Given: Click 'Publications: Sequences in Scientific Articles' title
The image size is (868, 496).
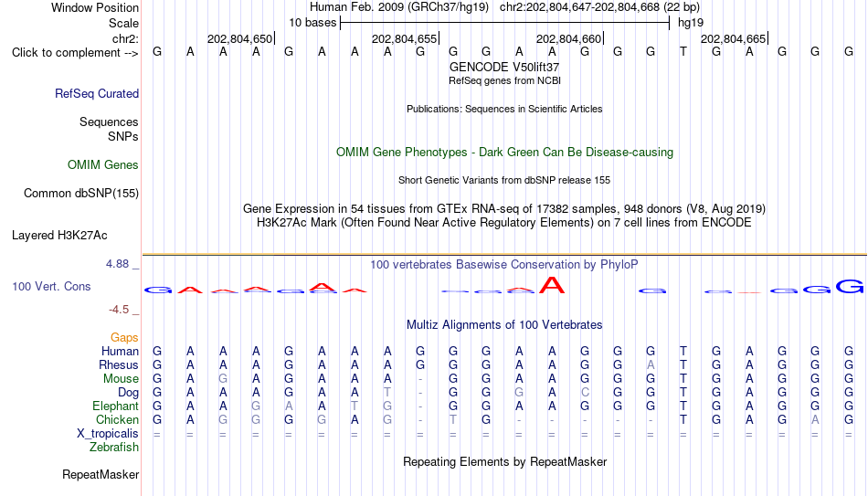Looking at the screenshot, I should coord(504,109).
